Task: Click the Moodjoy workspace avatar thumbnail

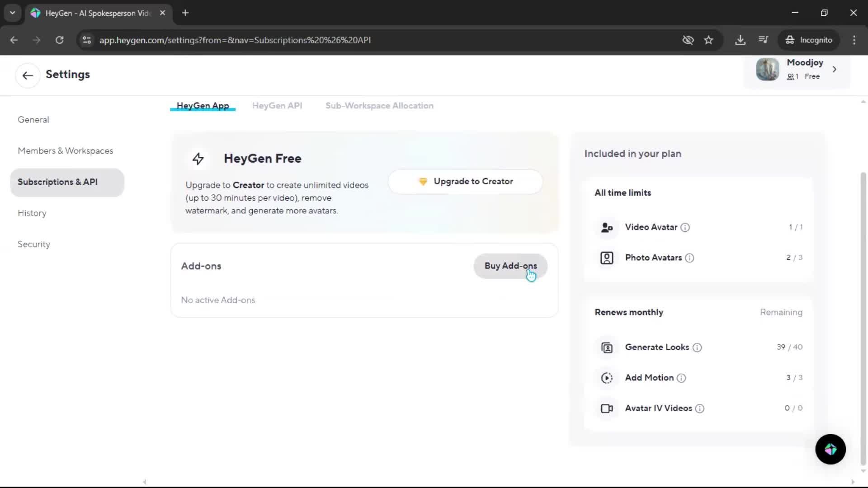Action: pos(767,70)
